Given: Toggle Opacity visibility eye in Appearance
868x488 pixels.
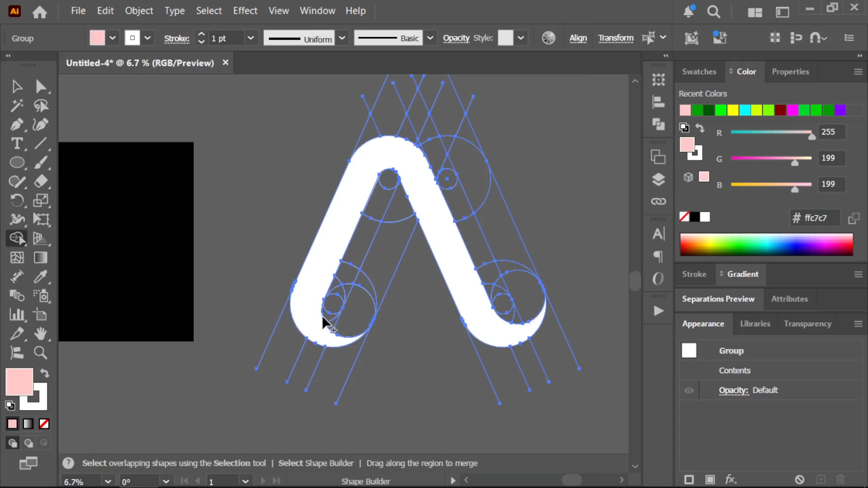Looking at the screenshot, I should coord(689,390).
